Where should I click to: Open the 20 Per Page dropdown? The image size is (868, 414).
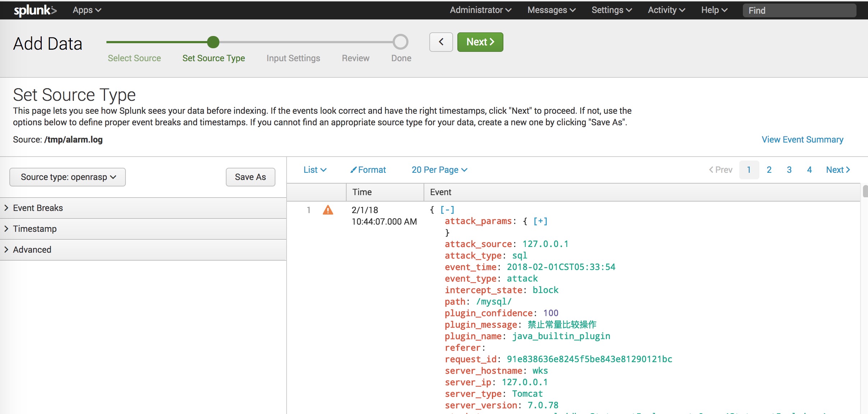pyautogui.click(x=439, y=170)
